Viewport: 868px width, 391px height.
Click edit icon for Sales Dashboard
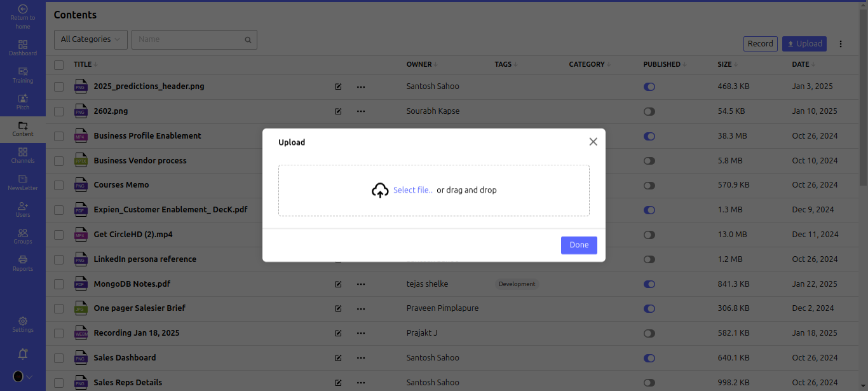338,358
